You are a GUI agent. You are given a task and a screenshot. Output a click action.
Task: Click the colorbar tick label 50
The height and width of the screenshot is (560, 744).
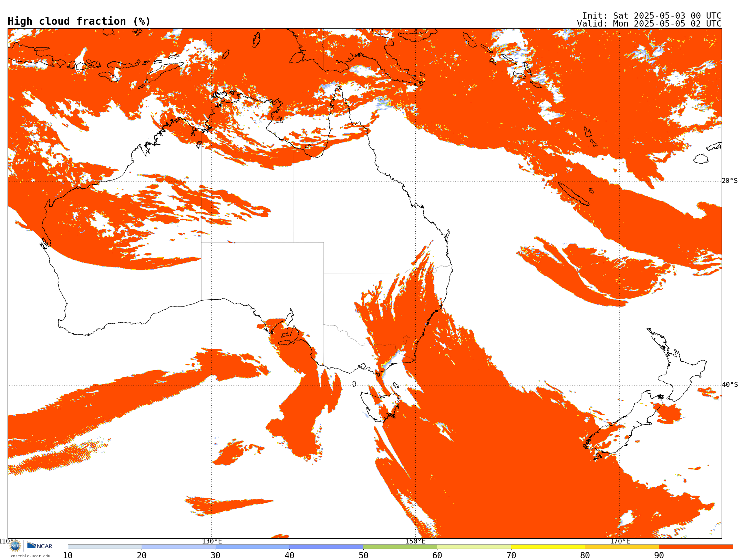(x=363, y=556)
